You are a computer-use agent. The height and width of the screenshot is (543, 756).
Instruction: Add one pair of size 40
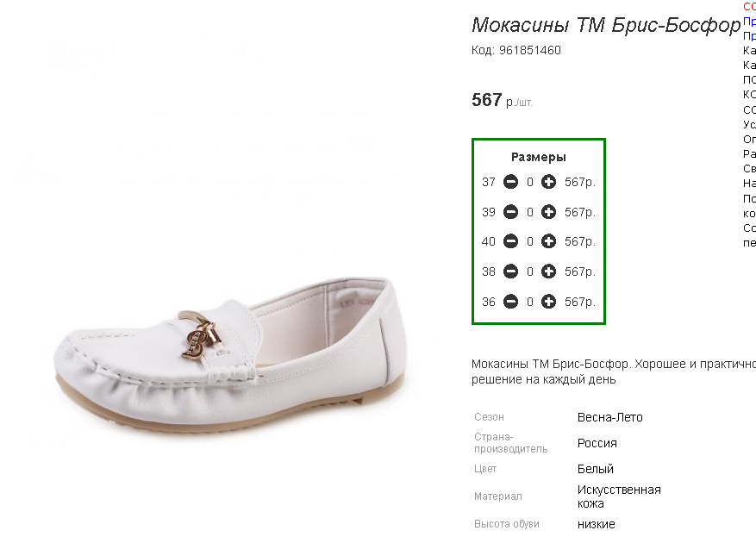pyautogui.click(x=548, y=241)
